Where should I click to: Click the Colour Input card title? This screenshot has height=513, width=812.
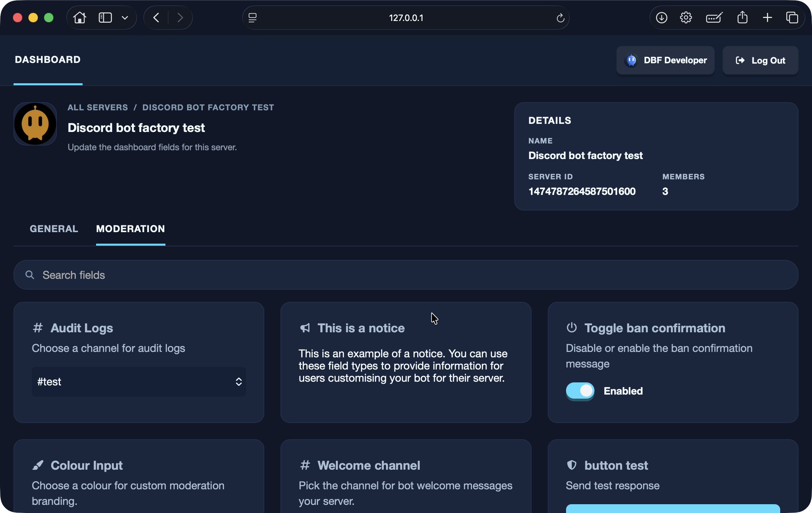(x=87, y=465)
